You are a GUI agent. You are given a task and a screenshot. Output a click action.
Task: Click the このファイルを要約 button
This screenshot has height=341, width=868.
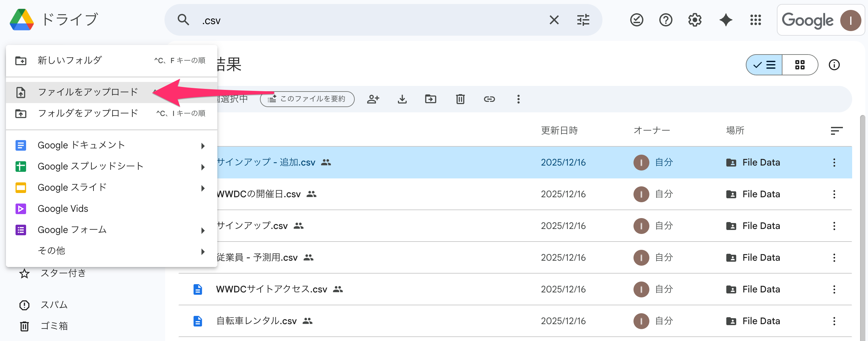(307, 99)
